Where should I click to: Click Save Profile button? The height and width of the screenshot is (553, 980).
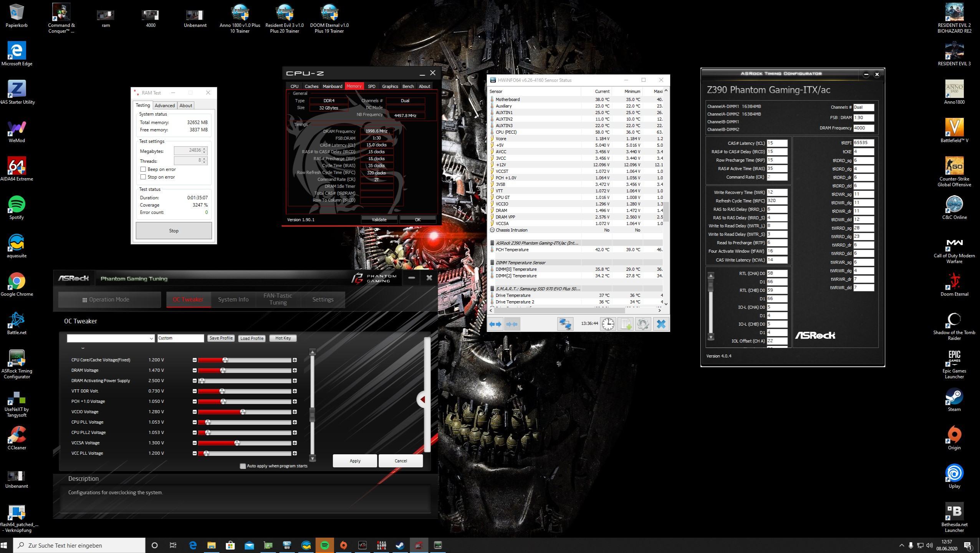(221, 338)
